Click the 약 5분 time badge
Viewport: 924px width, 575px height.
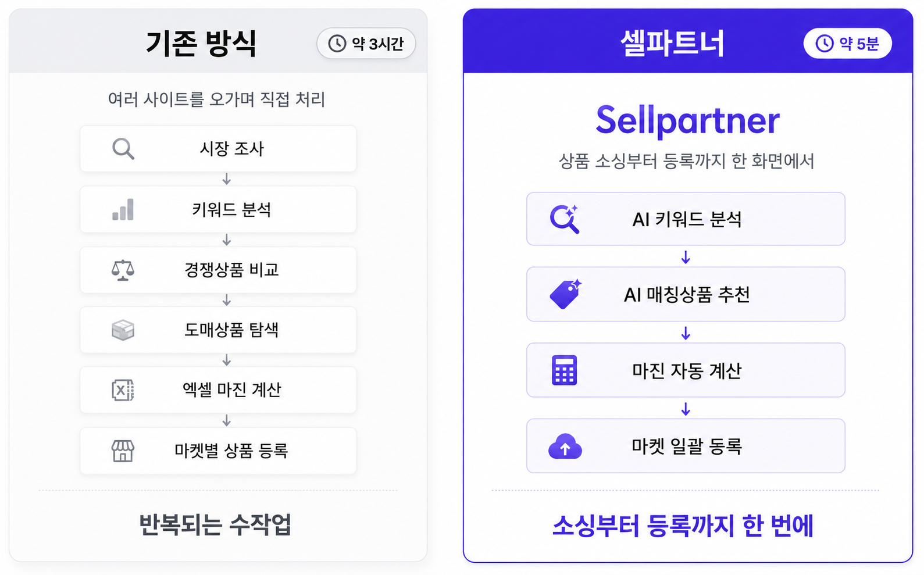847,43
